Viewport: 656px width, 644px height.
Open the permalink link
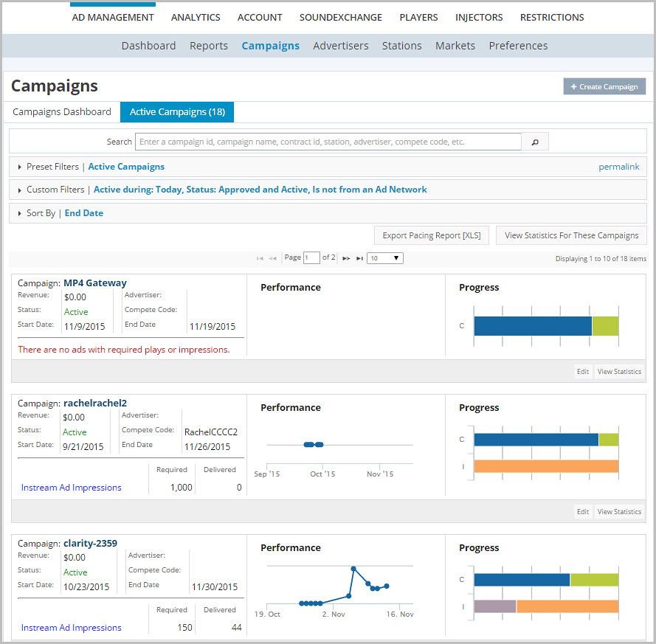(x=618, y=167)
